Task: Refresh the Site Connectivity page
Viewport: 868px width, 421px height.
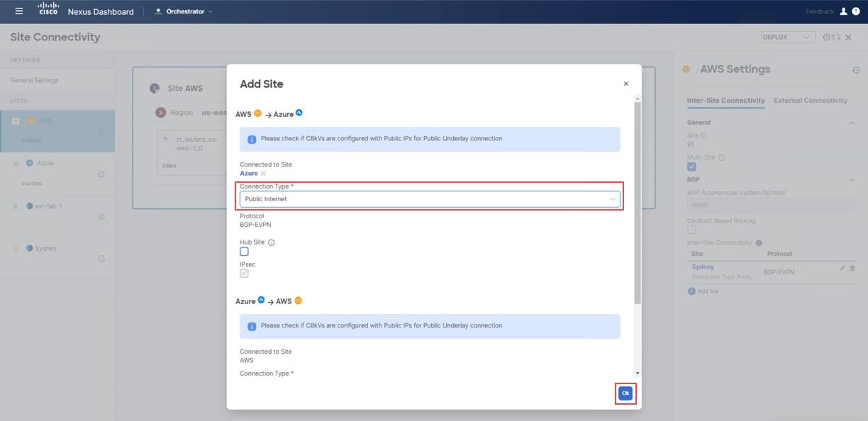Action: tap(837, 37)
